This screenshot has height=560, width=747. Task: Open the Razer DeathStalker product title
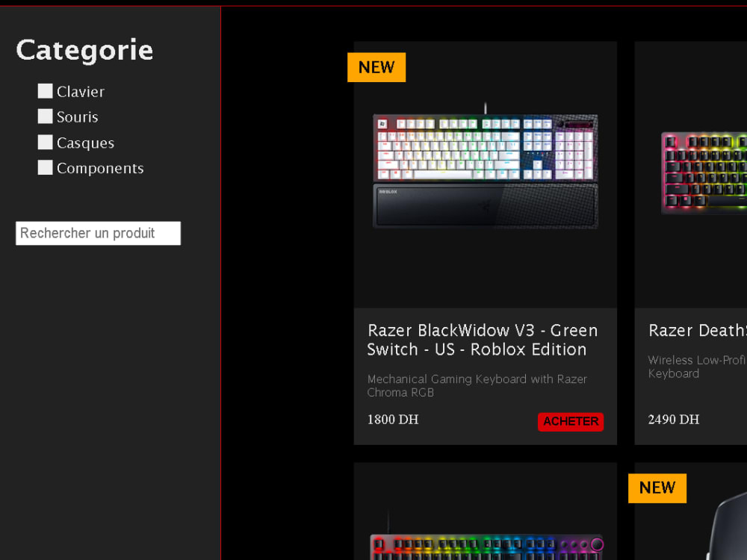pyautogui.click(x=698, y=331)
